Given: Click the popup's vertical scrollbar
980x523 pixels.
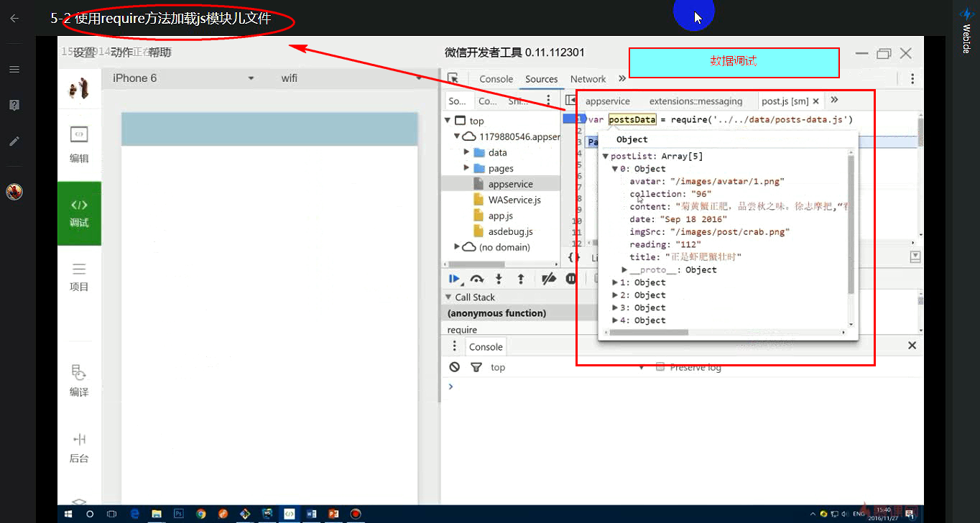Looking at the screenshot, I should click(x=851, y=224).
